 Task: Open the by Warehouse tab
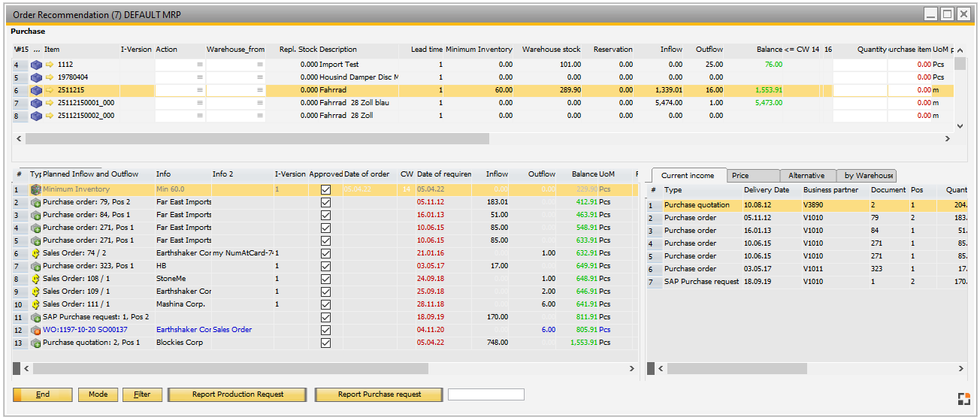tap(867, 176)
